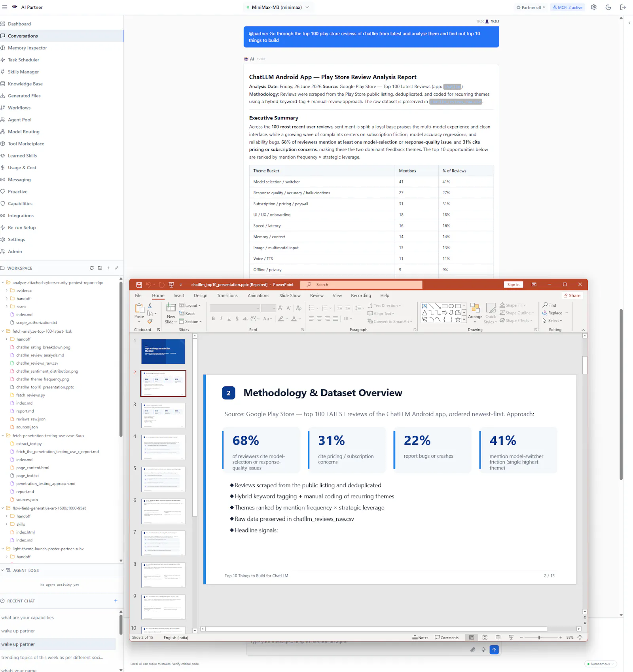Insert a New Slide via ribbon icon

[171, 308]
